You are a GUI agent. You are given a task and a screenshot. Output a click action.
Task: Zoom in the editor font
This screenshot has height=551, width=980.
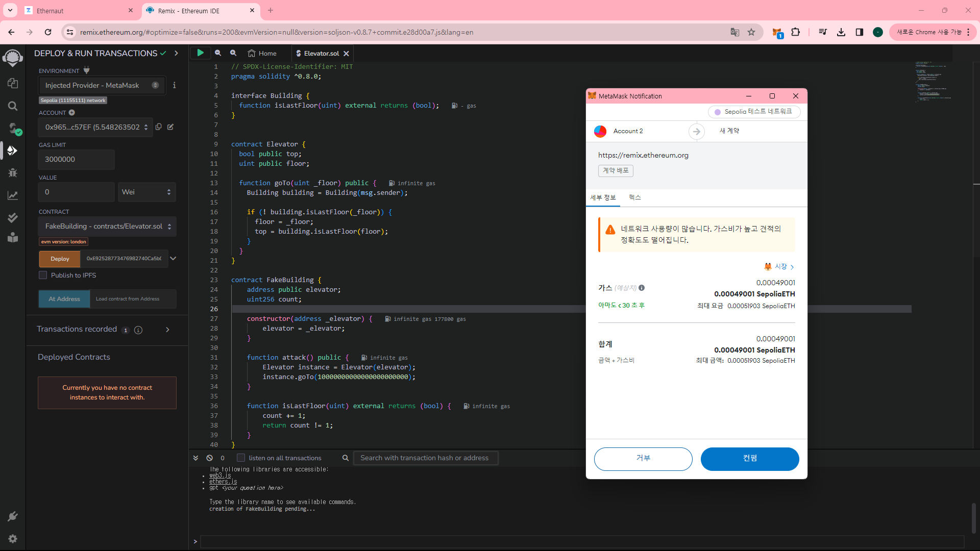click(233, 53)
